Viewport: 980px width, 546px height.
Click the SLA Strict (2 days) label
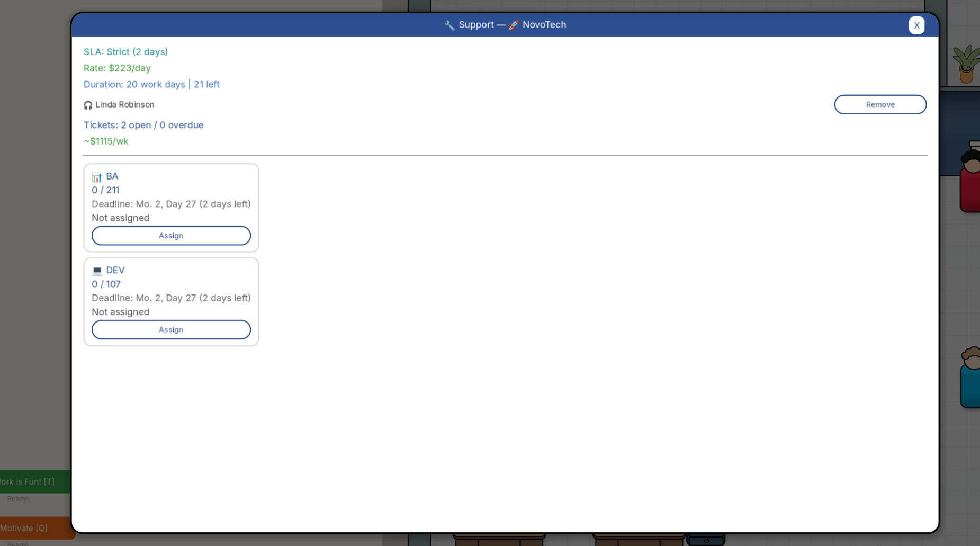tap(125, 52)
